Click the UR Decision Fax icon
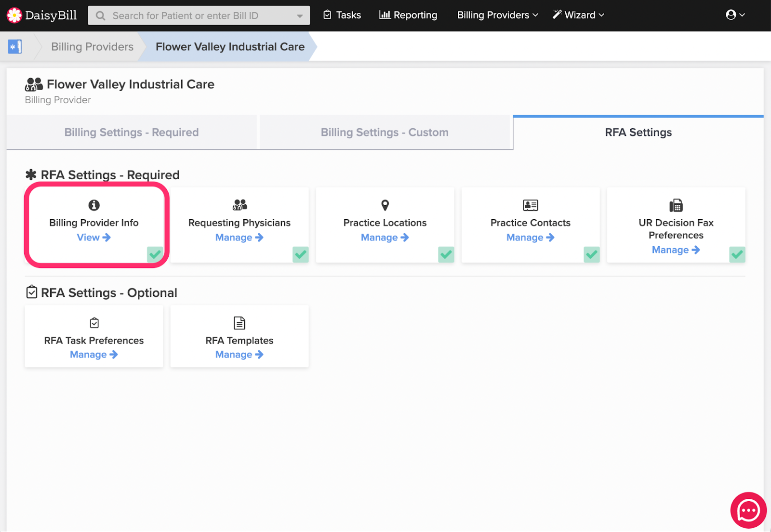The width and height of the screenshot is (771, 532). (x=676, y=205)
